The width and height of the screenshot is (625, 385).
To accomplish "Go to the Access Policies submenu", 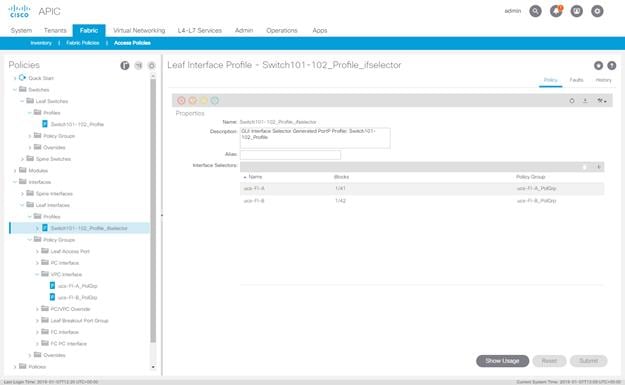I will pyautogui.click(x=132, y=43).
